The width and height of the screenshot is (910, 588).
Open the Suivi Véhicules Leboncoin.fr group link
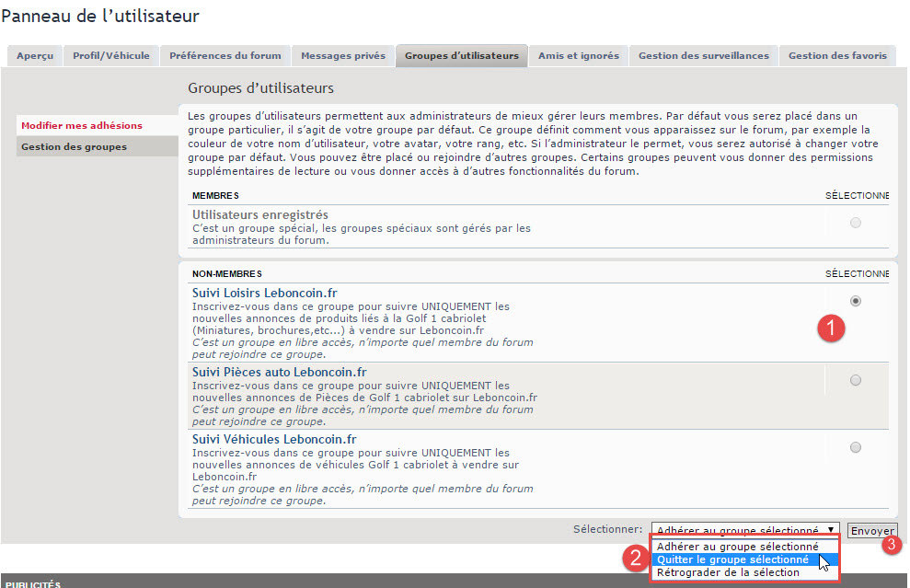pos(273,439)
